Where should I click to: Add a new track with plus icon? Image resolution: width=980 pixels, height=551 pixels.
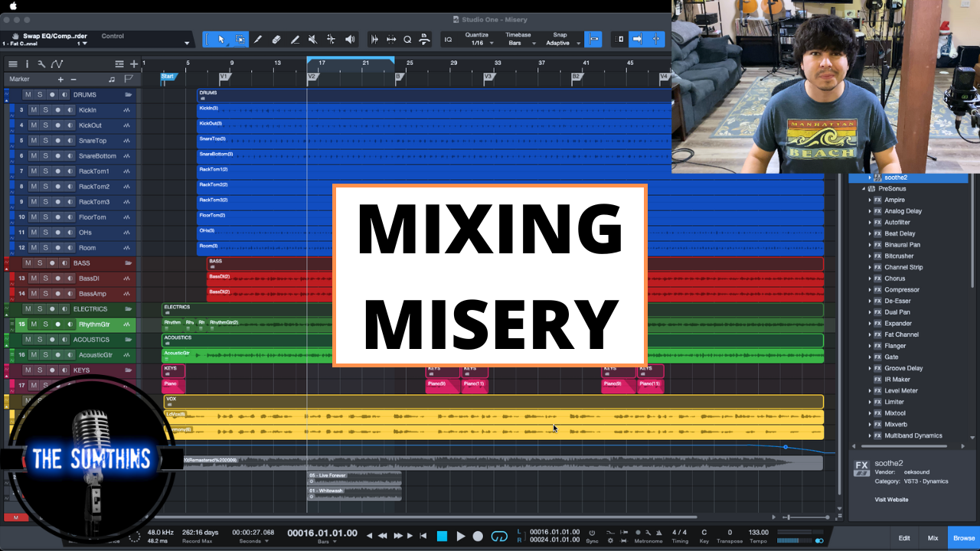tap(134, 64)
